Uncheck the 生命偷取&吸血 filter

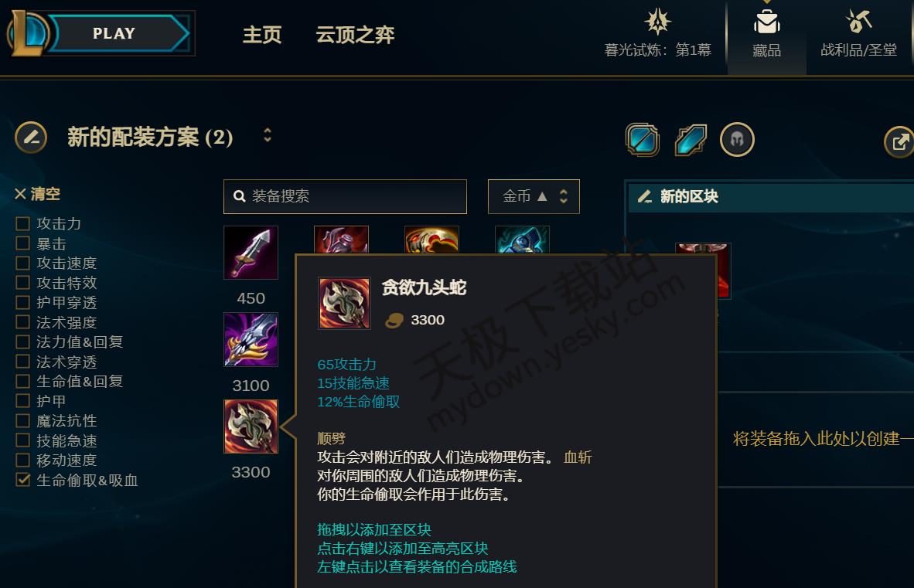(x=22, y=480)
